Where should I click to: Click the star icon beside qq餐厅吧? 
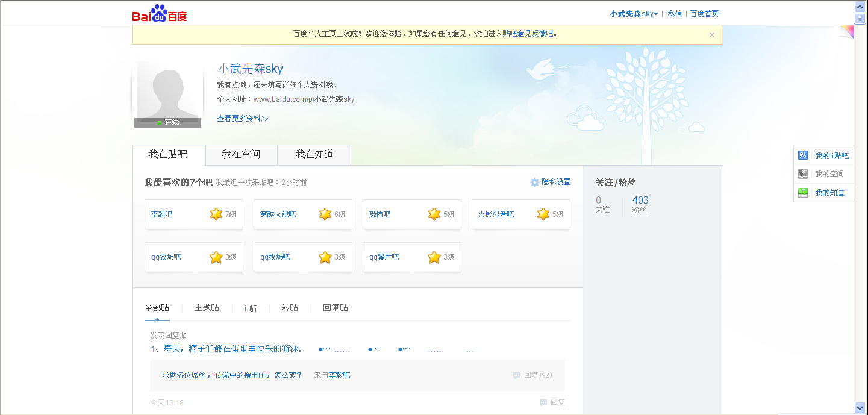click(434, 257)
